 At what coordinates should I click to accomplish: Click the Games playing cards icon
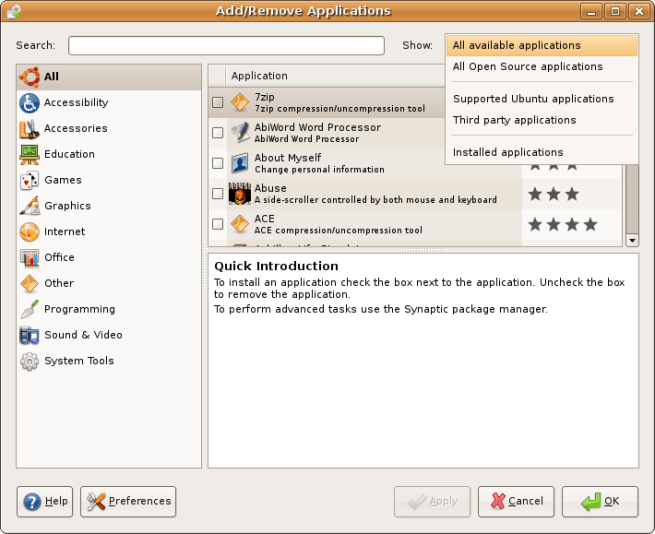click(x=29, y=181)
